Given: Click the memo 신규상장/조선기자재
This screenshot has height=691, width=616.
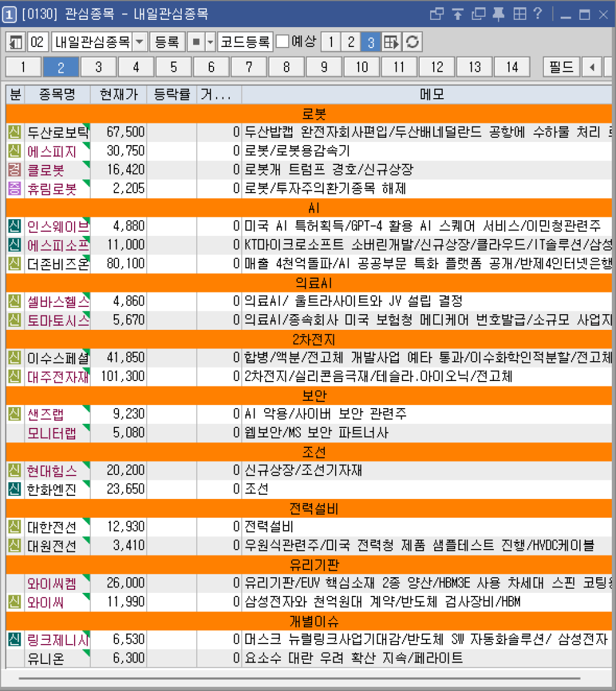Looking at the screenshot, I should point(303,471).
